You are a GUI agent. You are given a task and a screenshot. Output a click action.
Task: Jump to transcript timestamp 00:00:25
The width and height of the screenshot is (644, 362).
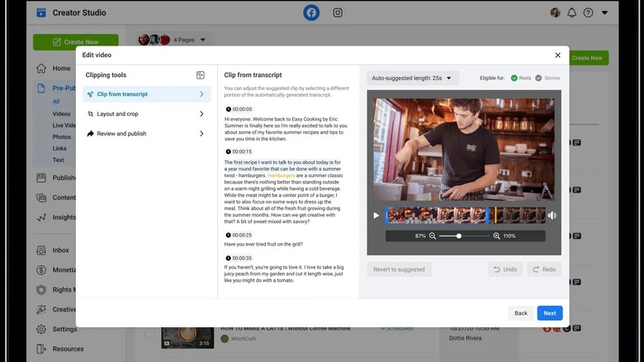tap(239, 235)
